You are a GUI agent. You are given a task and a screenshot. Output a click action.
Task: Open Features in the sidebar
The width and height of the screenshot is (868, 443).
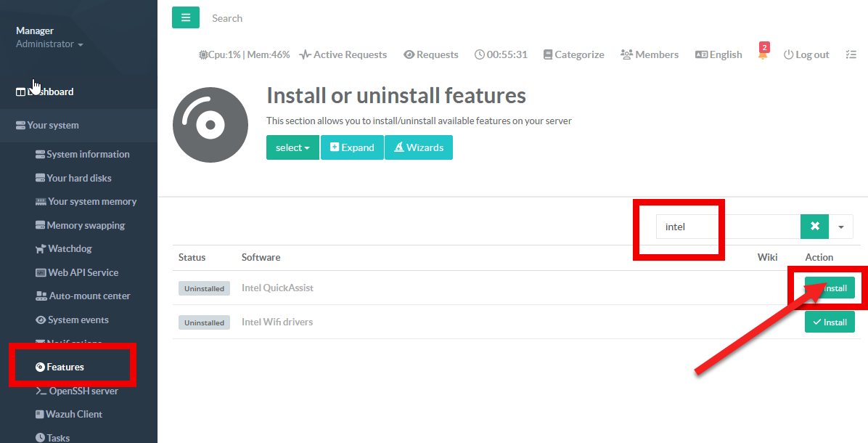pyautogui.click(x=65, y=367)
